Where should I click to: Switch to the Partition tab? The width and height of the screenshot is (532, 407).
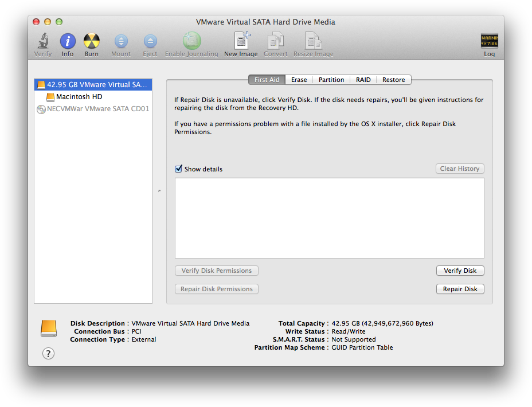tap(331, 80)
